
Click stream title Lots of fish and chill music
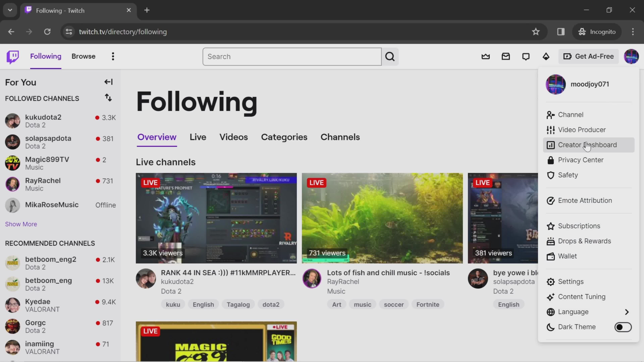388,273
